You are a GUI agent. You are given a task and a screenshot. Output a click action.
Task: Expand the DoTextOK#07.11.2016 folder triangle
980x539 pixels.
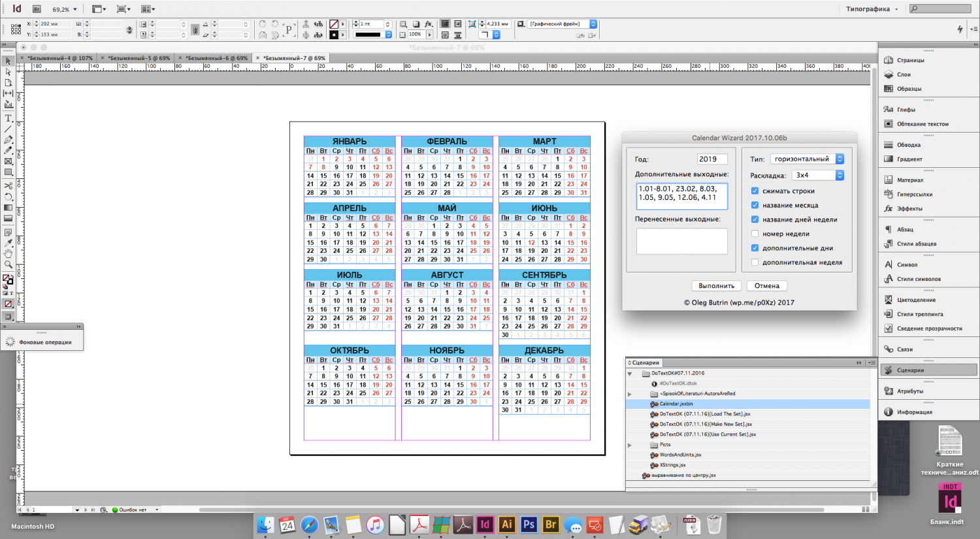[x=630, y=374]
